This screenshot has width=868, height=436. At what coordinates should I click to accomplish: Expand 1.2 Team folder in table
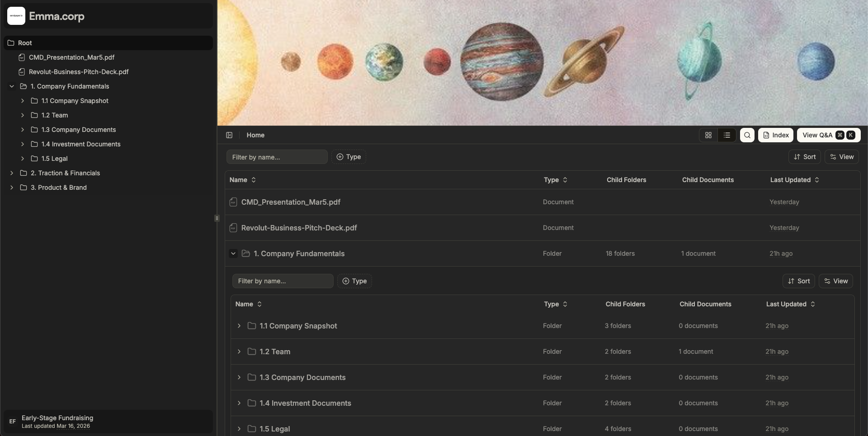click(239, 352)
